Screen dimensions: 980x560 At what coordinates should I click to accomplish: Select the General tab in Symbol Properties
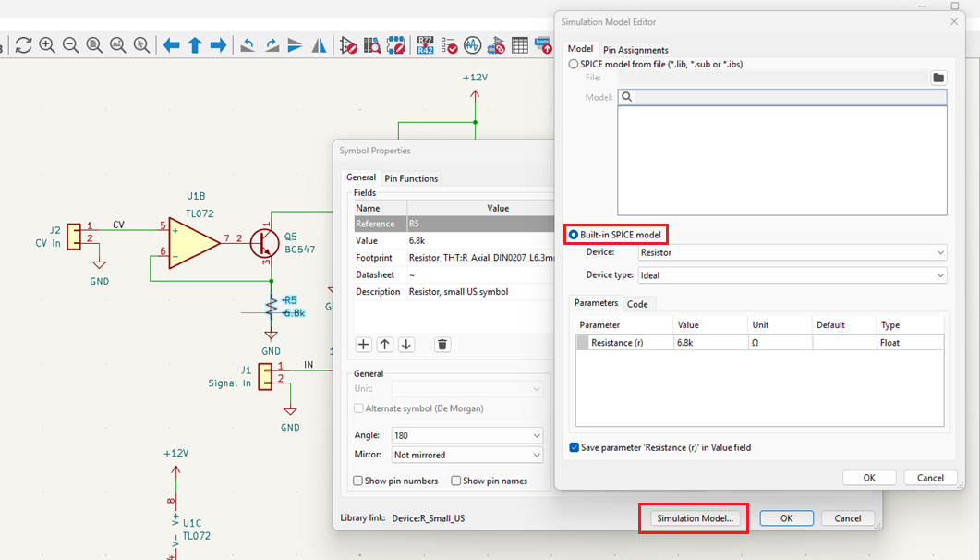pos(361,177)
